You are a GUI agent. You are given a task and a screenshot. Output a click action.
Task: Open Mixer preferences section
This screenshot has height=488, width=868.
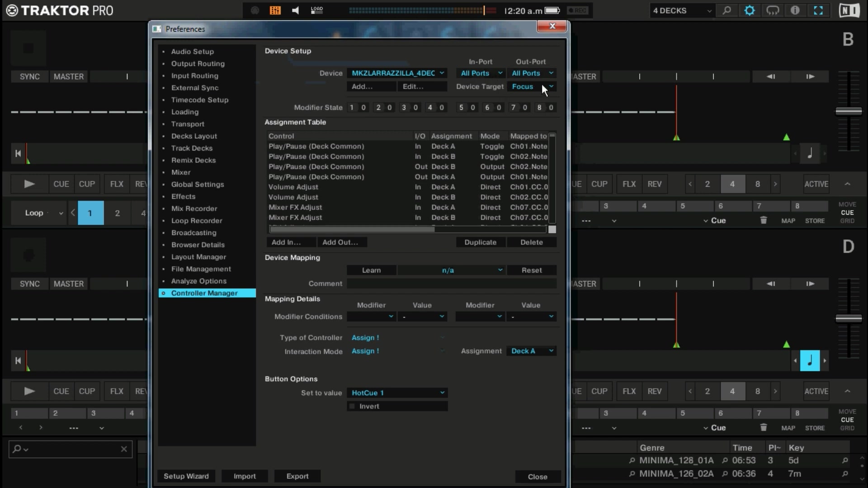coord(180,172)
